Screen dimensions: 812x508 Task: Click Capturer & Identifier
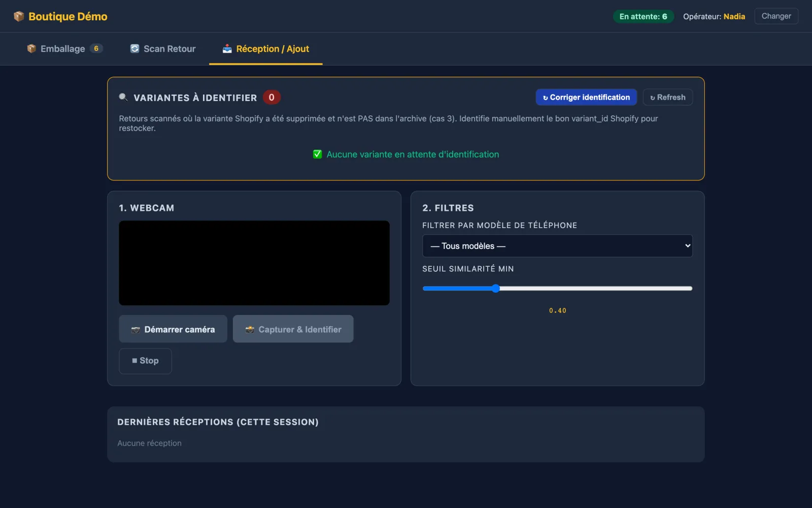(293, 329)
